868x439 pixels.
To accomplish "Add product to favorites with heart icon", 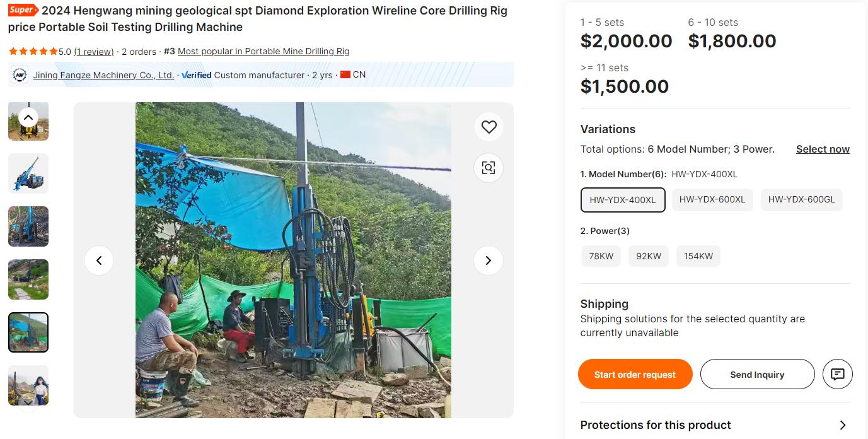I will click(489, 127).
